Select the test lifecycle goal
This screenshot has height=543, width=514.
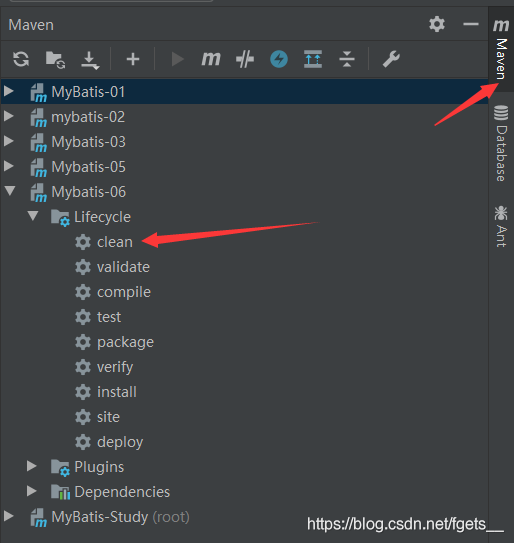click(x=109, y=317)
